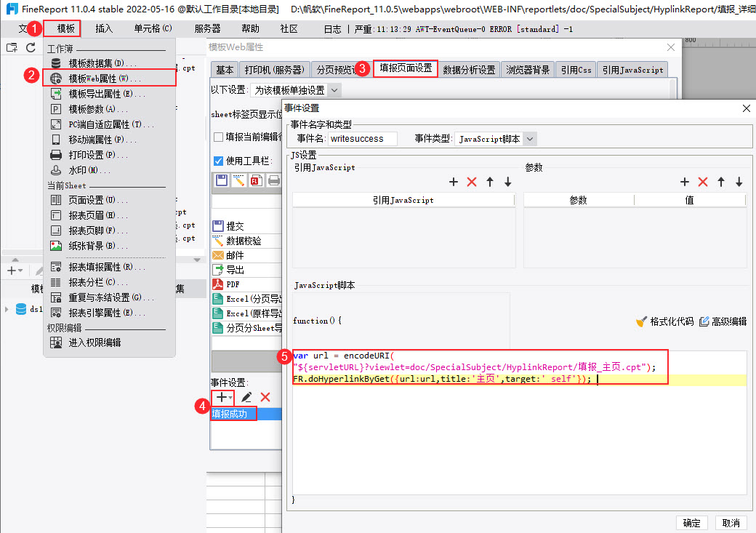Open the 单元格 menu

(x=153, y=29)
